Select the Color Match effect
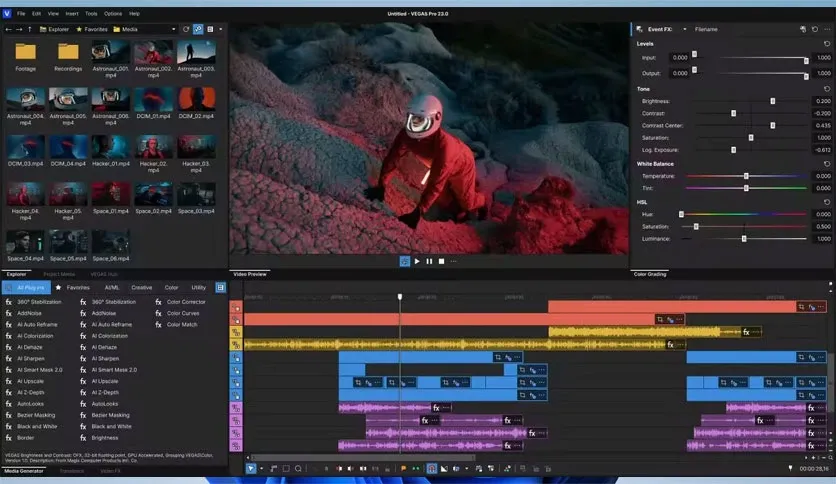Viewport: 836px width, 484px height. point(177,324)
